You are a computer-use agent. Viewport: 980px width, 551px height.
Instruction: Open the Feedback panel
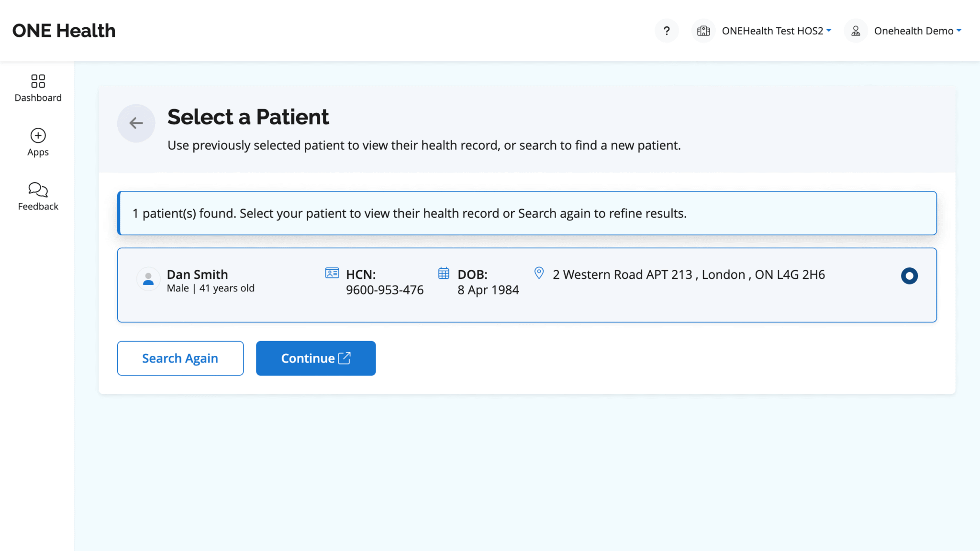tap(38, 196)
